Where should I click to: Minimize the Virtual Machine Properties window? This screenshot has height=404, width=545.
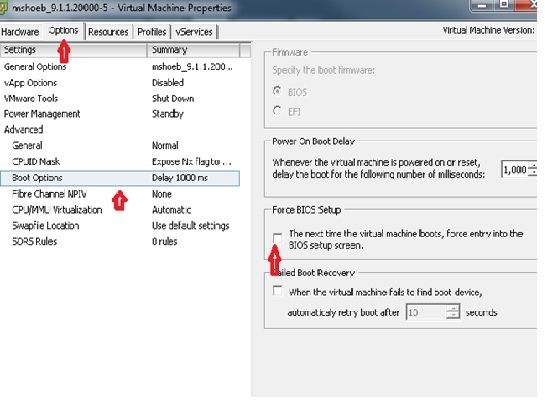coord(481,5)
